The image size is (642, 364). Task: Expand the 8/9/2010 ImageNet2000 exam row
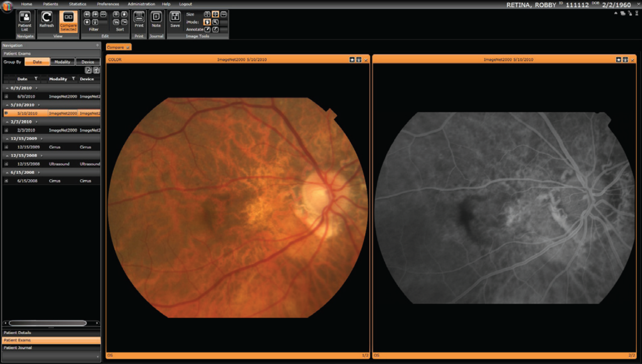click(6, 96)
